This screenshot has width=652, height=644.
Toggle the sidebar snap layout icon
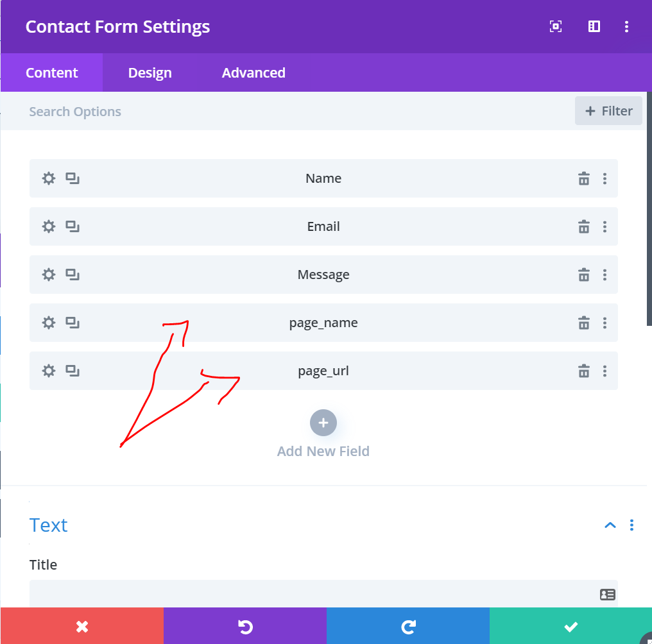[594, 26]
